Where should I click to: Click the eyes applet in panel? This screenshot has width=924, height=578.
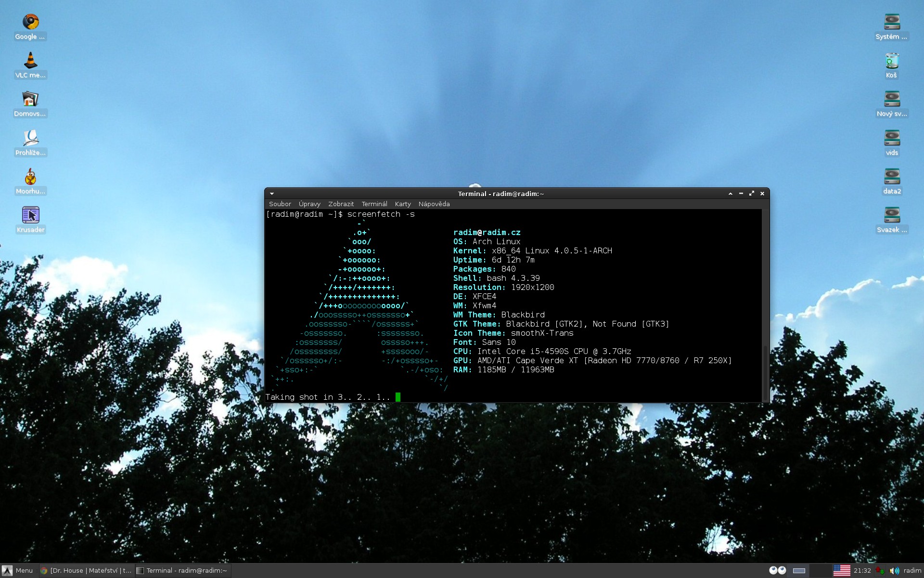778,570
